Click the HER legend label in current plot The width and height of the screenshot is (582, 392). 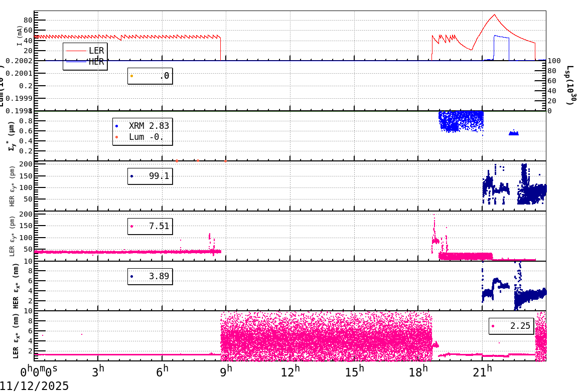coord(96,62)
